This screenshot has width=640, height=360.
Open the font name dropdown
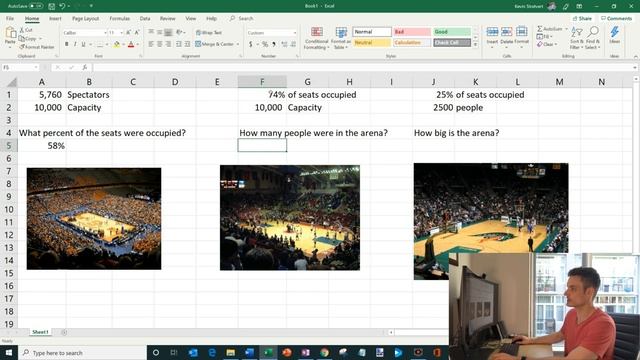tap(105, 33)
